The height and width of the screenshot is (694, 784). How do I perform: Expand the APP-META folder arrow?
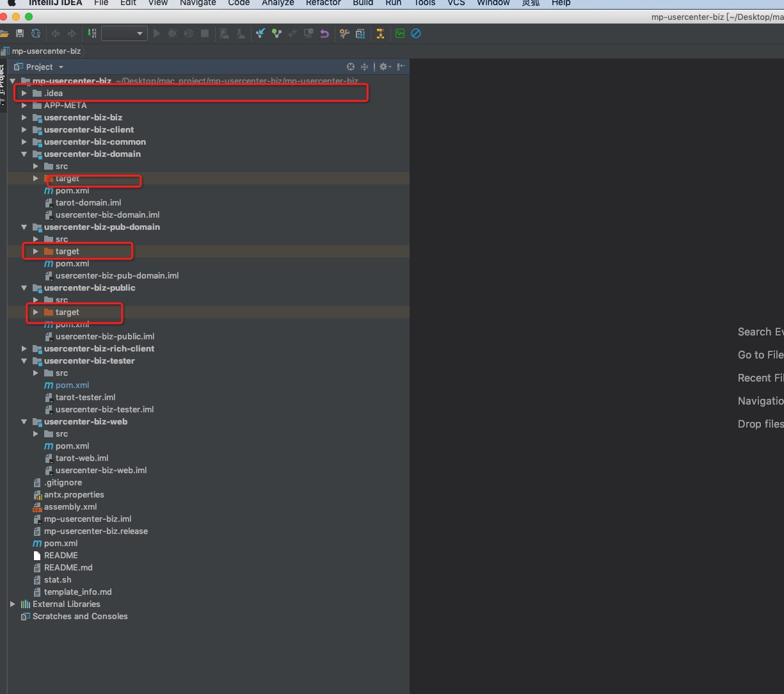(x=24, y=105)
